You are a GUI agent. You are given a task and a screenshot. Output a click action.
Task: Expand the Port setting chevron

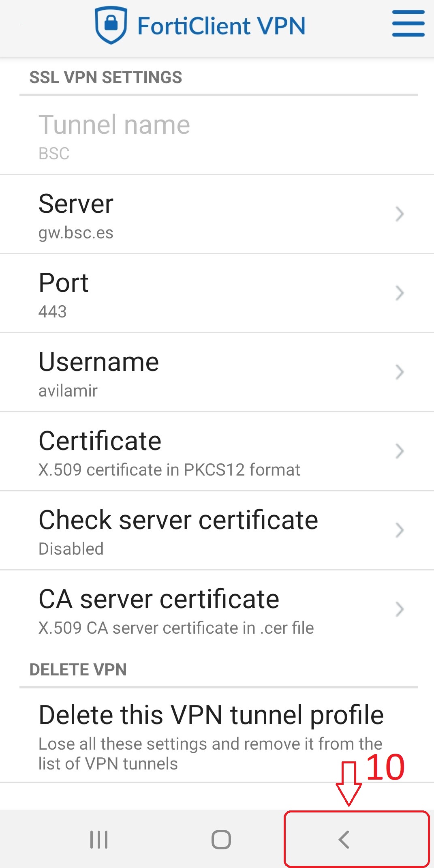pyautogui.click(x=400, y=293)
